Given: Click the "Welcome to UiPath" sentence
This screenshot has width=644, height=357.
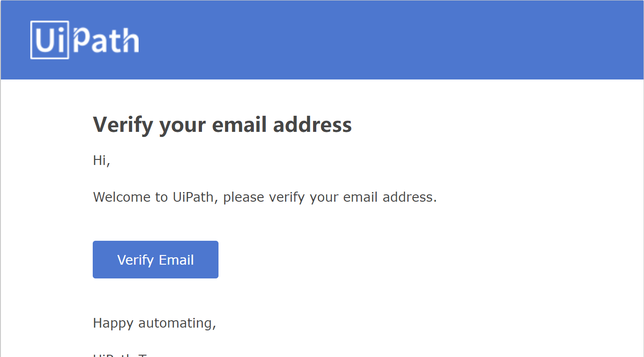Looking at the screenshot, I should pyautogui.click(x=265, y=198).
